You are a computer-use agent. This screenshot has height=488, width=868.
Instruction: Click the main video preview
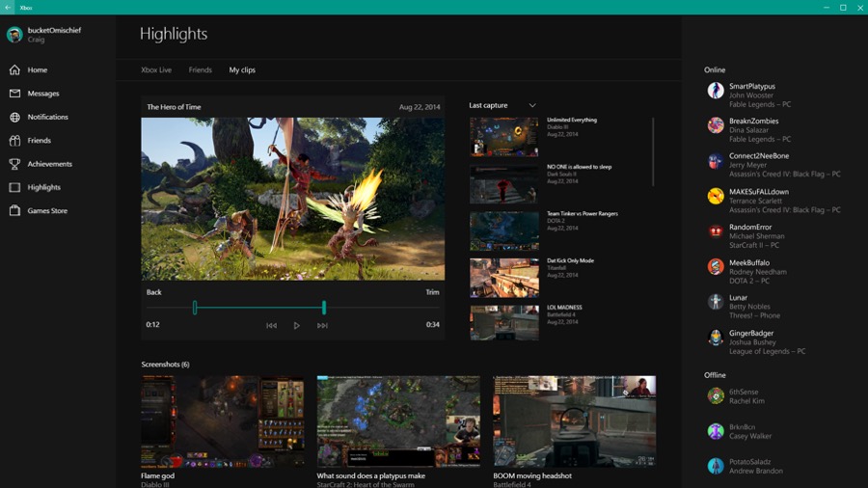(293, 199)
